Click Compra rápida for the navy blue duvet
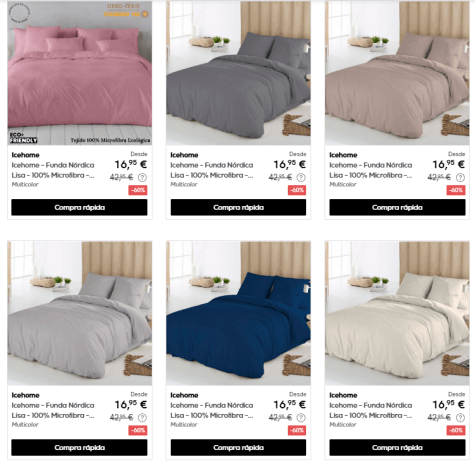This screenshot has height=469, width=475. click(x=238, y=447)
